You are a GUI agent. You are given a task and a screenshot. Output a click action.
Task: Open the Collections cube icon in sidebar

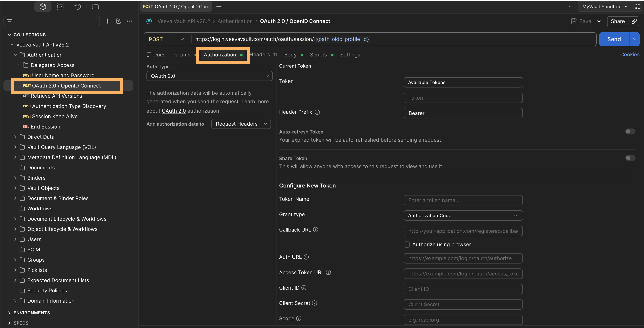43,6
